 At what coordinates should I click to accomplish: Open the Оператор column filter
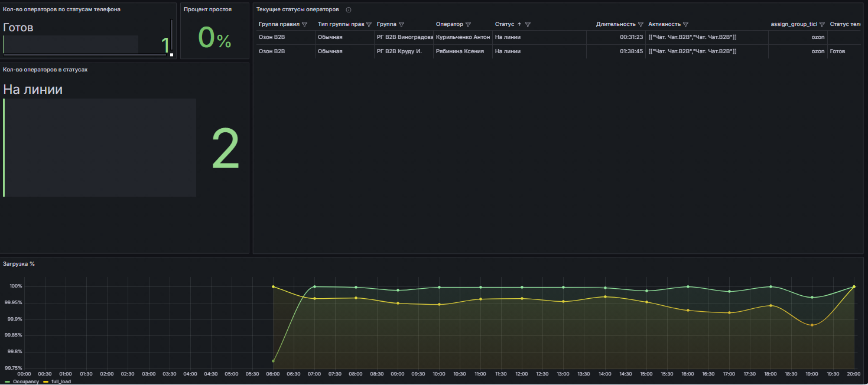coord(469,24)
